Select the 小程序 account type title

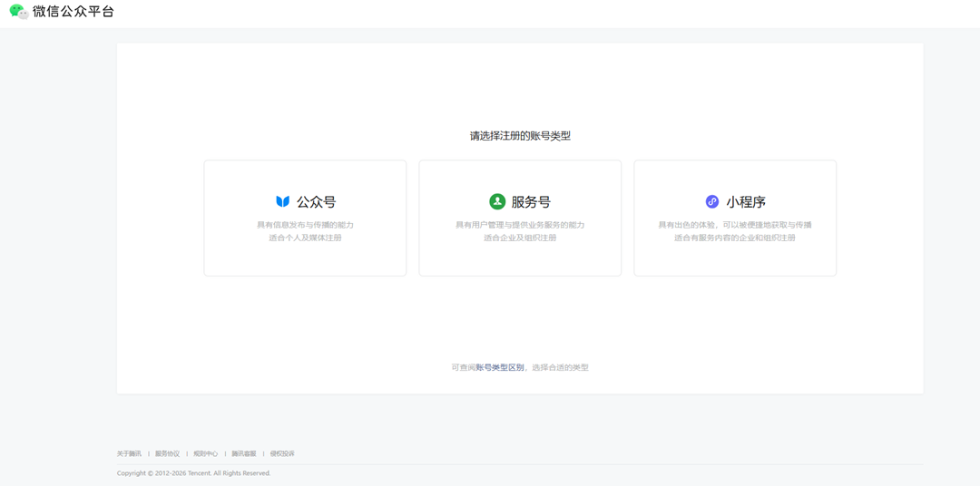(x=746, y=202)
